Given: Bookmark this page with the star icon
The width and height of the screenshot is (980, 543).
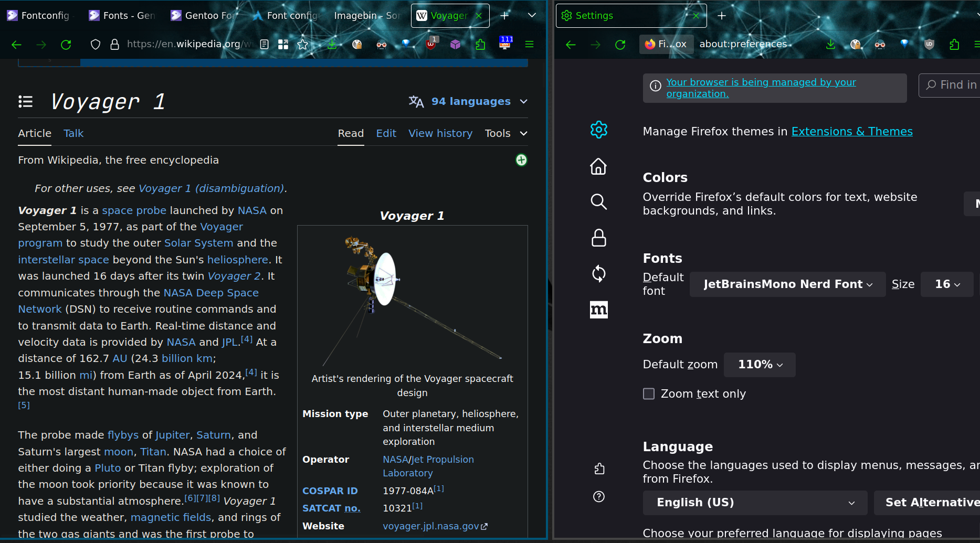Looking at the screenshot, I should click(x=303, y=45).
